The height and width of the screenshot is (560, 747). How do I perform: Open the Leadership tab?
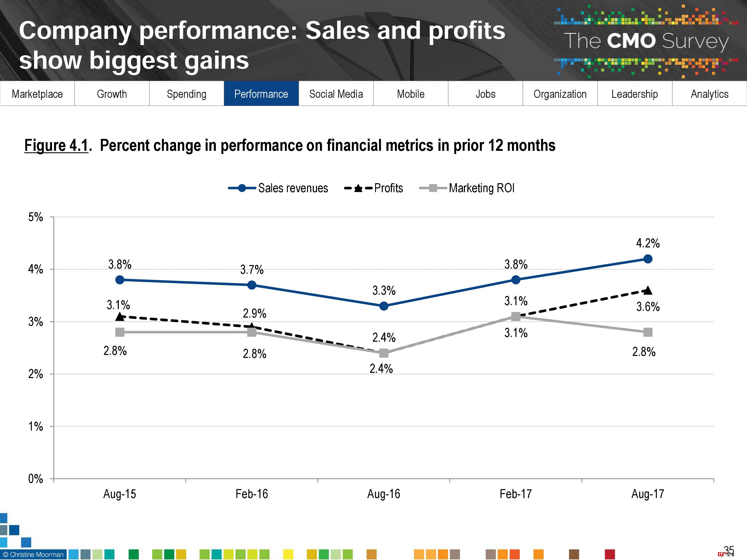pos(634,94)
